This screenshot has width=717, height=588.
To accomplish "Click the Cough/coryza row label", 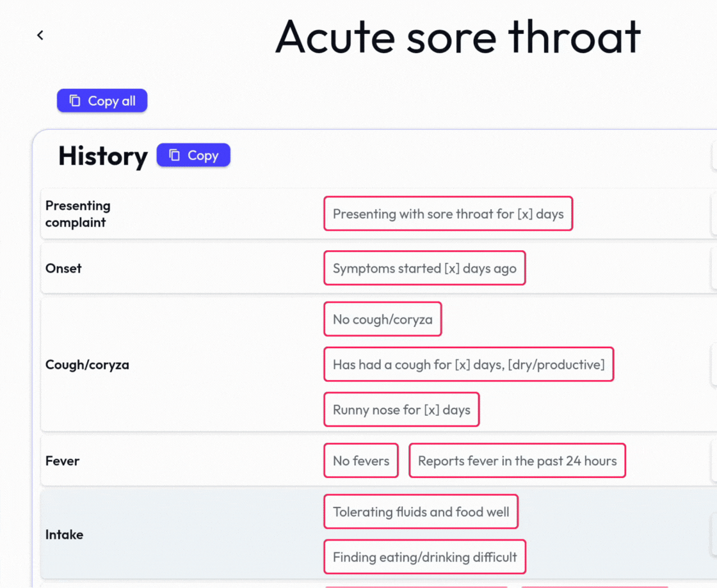I will click(x=87, y=365).
